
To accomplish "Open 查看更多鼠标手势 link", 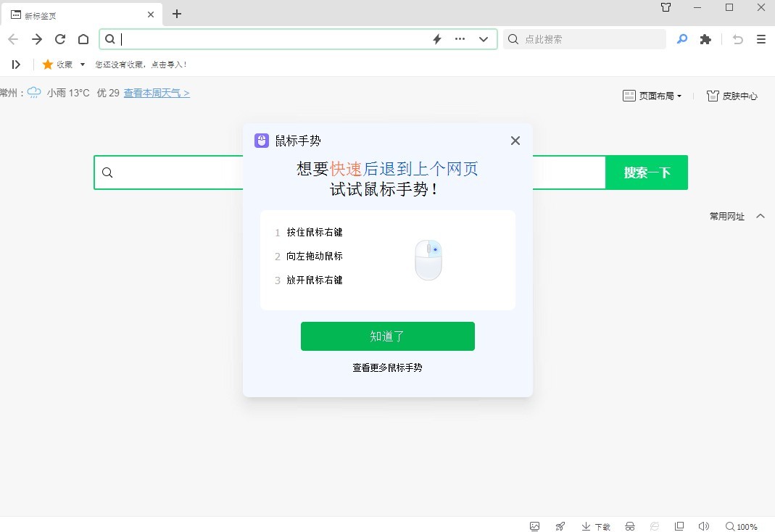I will pyautogui.click(x=388, y=367).
